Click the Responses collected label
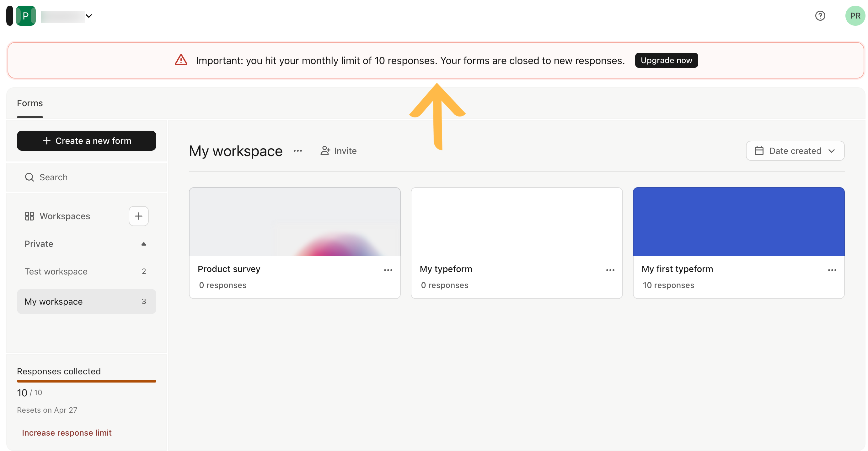 point(59,372)
